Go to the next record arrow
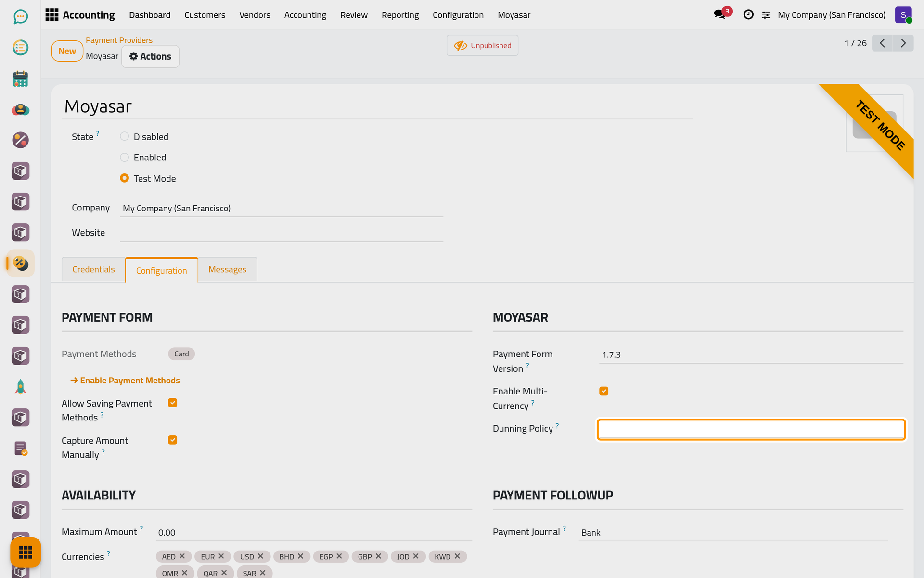This screenshot has height=578, width=924. click(x=903, y=43)
